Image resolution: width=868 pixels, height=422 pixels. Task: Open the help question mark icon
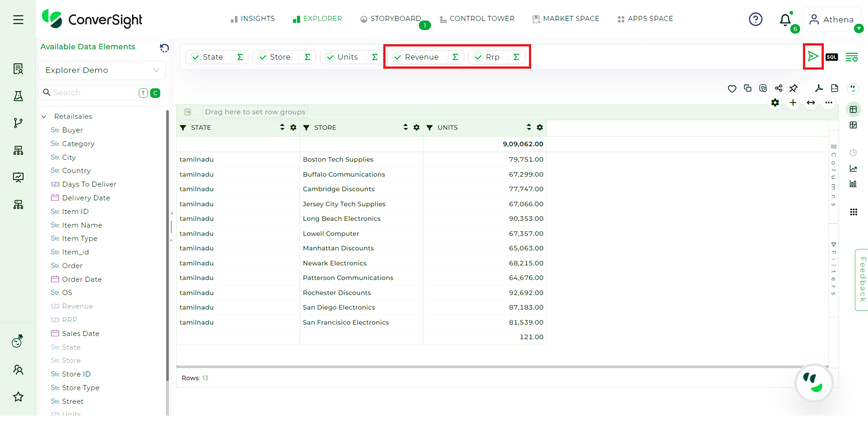tap(756, 19)
